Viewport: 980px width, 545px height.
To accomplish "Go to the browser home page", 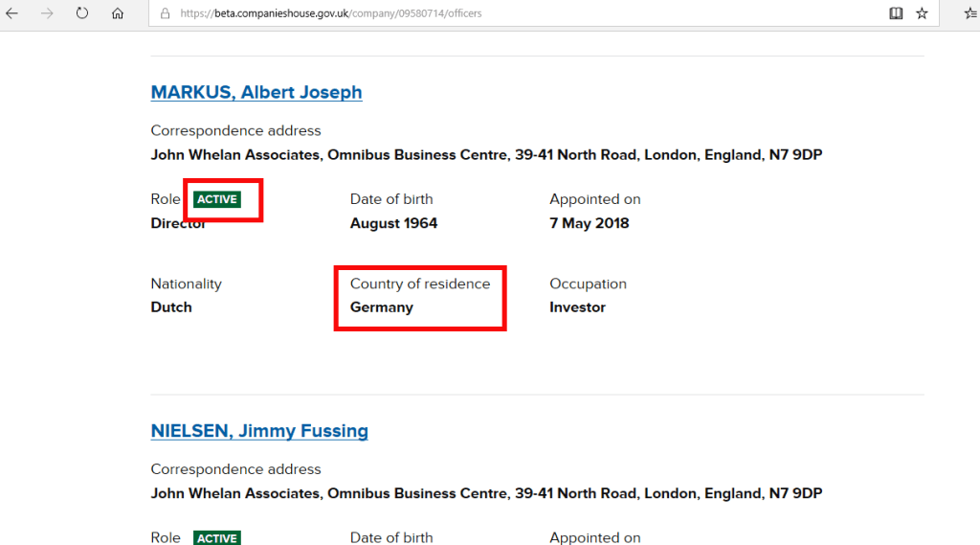I will click(118, 13).
